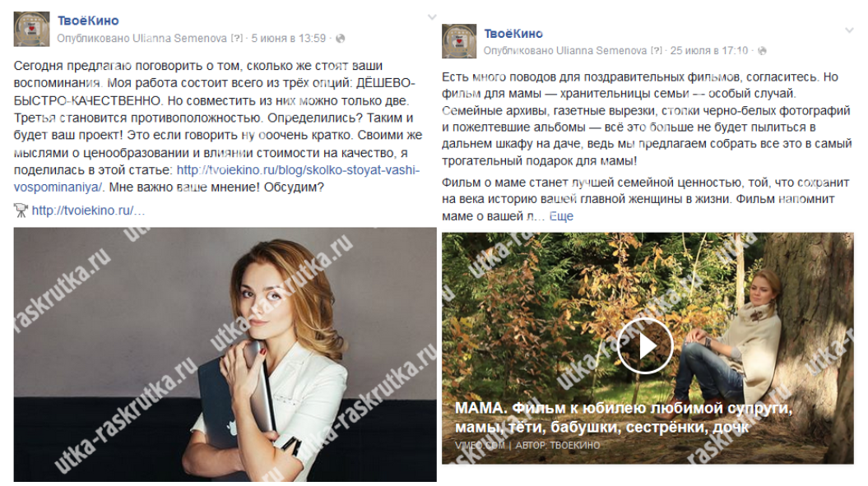The image size is (868, 486).
Task: Open post options chevron on right post
Action: point(849,30)
